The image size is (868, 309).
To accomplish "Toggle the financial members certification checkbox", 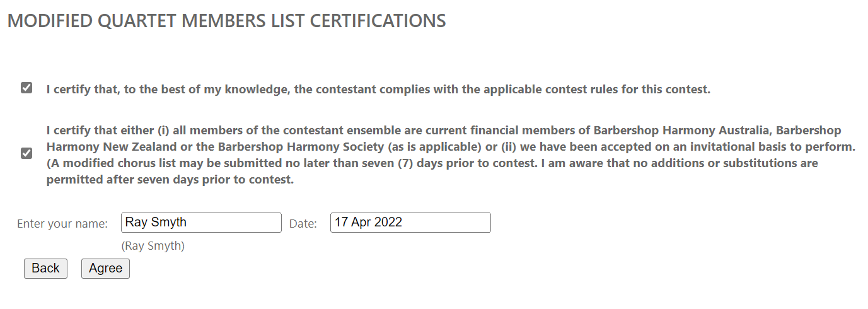I will (26, 153).
